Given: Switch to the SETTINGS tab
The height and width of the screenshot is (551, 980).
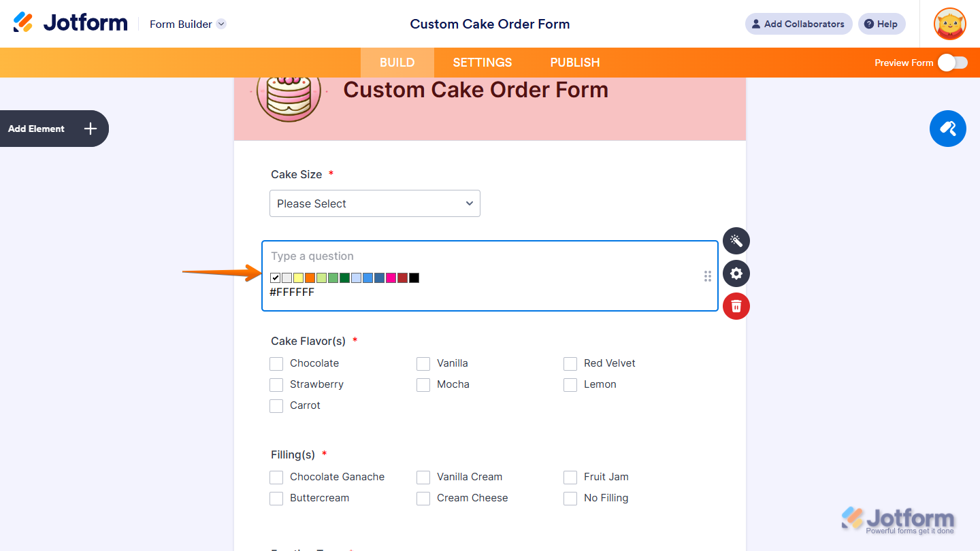Looking at the screenshot, I should [x=482, y=62].
